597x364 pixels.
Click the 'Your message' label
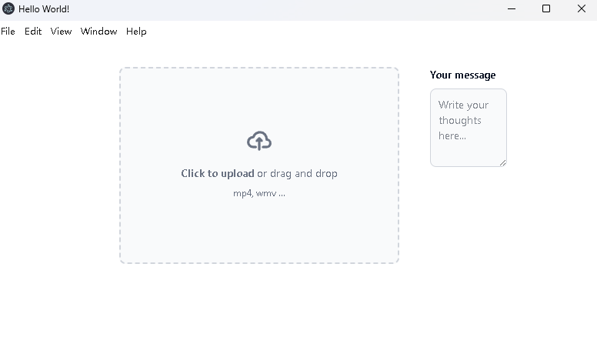point(462,75)
